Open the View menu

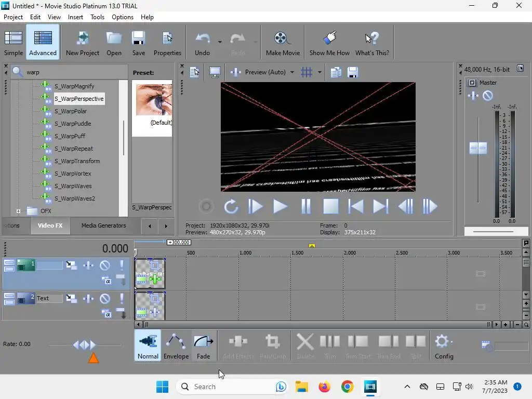click(x=54, y=17)
